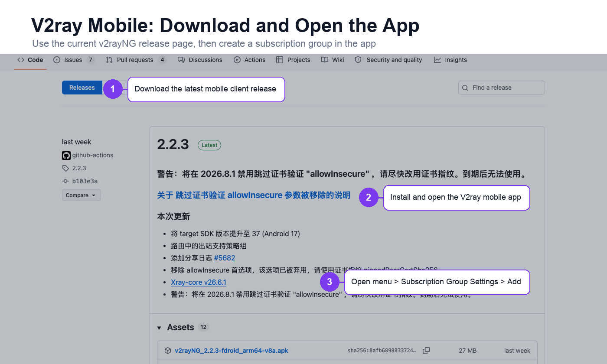Click the search magnifier icon

tap(465, 88)
